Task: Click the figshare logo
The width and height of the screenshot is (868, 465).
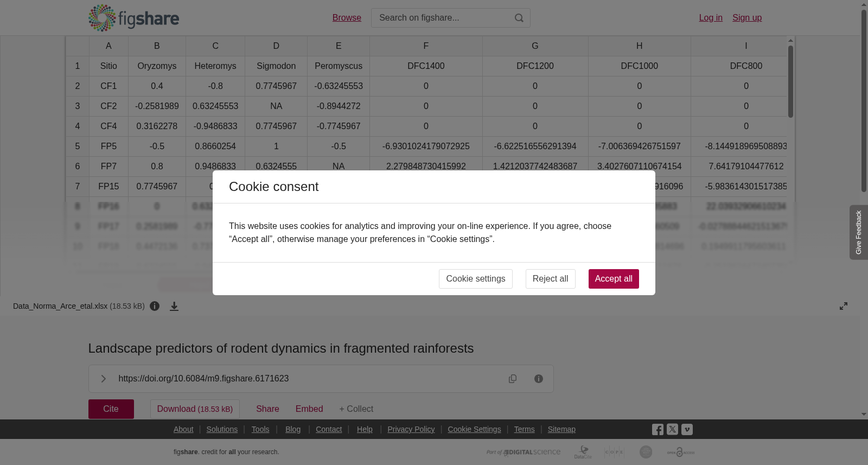Action: (133, 18)
